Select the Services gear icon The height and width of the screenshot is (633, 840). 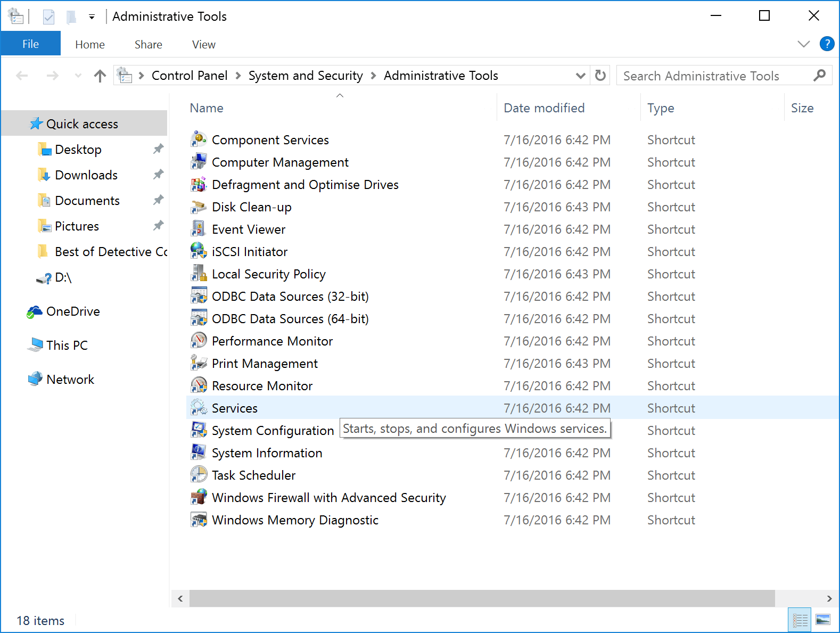[199, 408]
